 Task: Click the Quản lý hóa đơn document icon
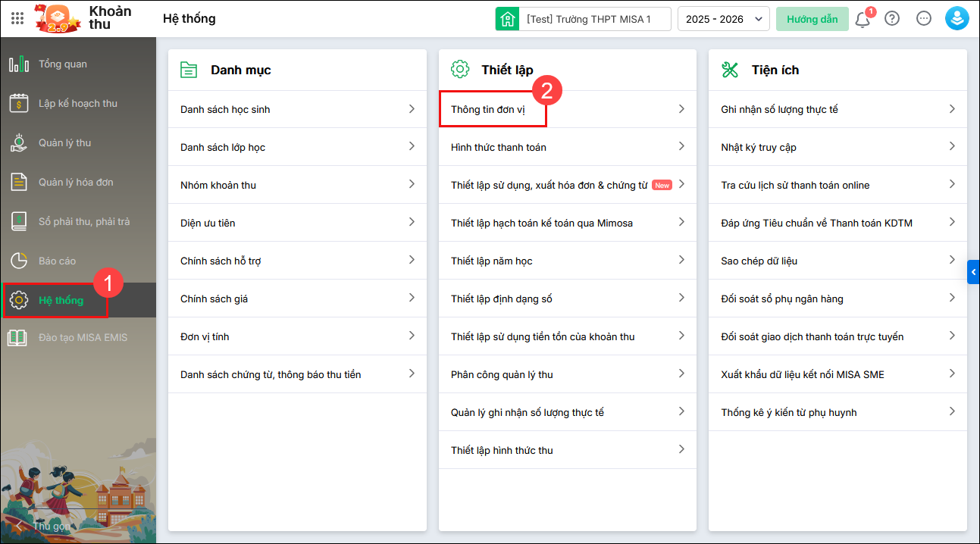19,182
